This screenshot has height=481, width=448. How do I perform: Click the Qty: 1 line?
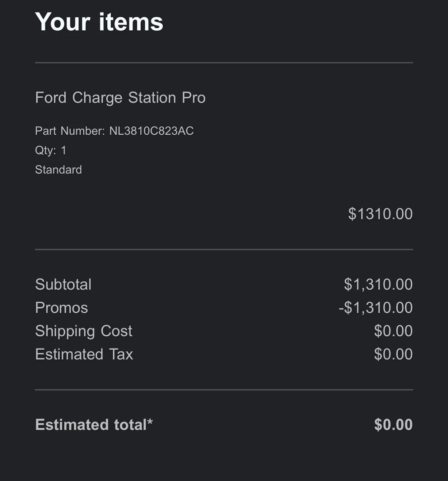point(50,150)
